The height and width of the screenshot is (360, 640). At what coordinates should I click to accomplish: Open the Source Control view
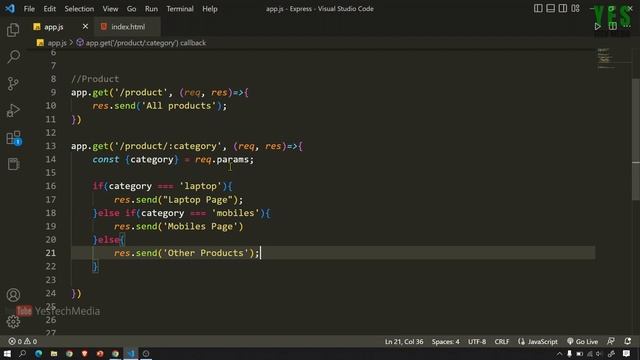[13, 84]
